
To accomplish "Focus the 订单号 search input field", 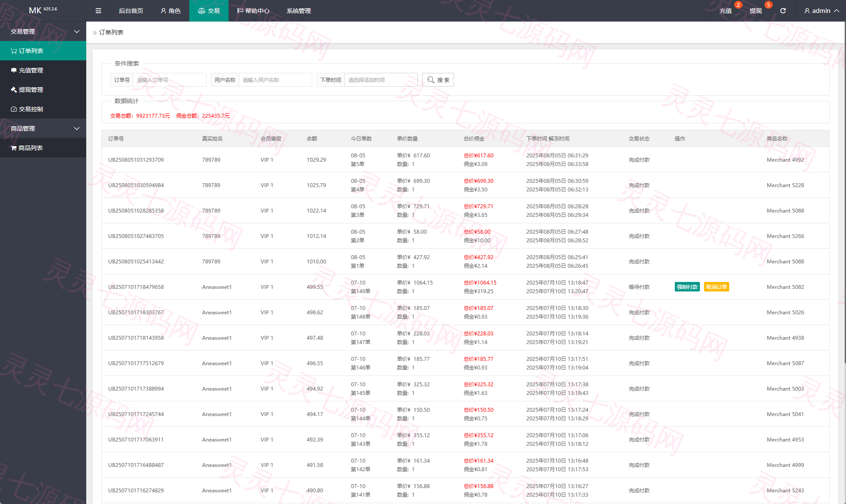I will point(169,80).
